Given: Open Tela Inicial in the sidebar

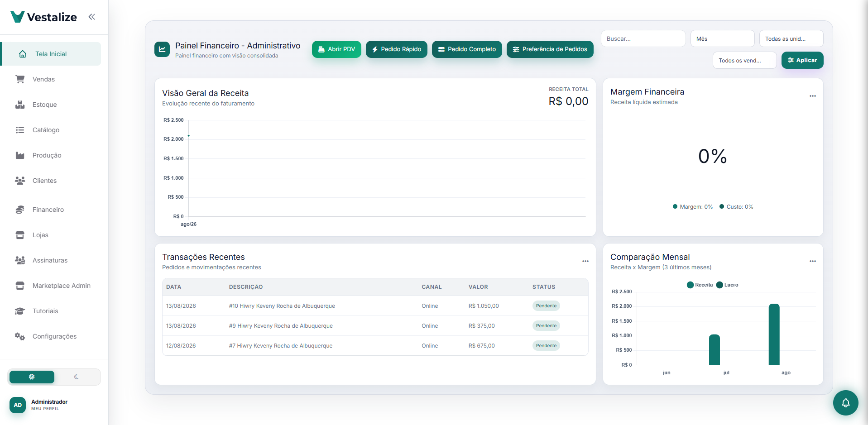Looking at the screenshot, I should [x=51, y=54].
